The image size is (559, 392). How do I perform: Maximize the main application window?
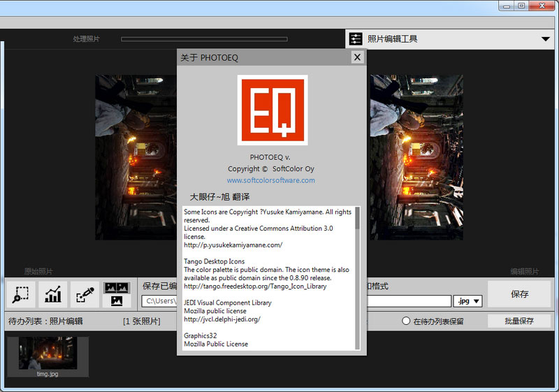(x=521, y=6)
